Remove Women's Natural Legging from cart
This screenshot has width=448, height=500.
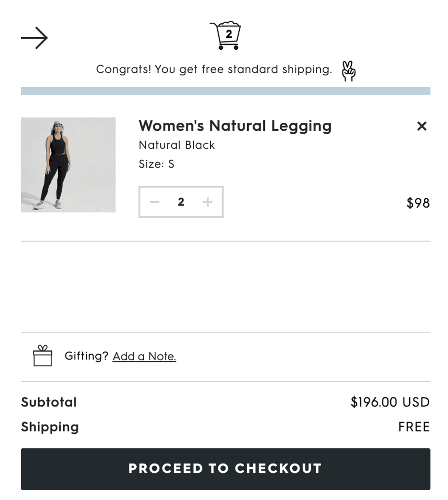pyautogui.click(x=421, y=126)
